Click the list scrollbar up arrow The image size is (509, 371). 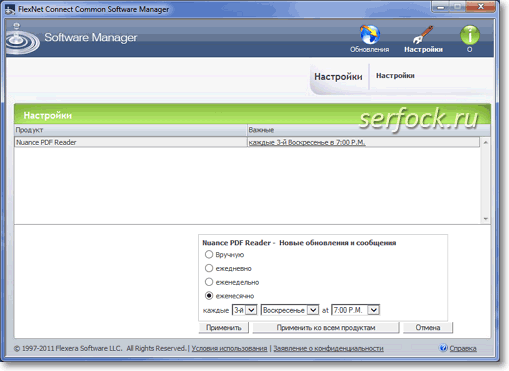pos(485,142)
